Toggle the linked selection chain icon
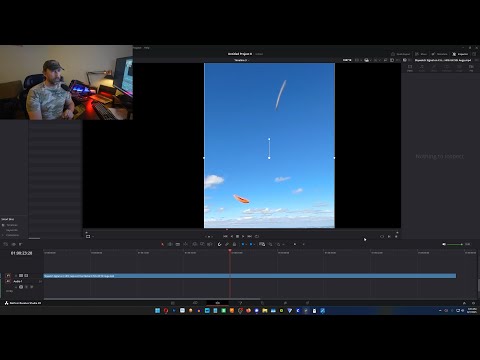 (227, 244)
